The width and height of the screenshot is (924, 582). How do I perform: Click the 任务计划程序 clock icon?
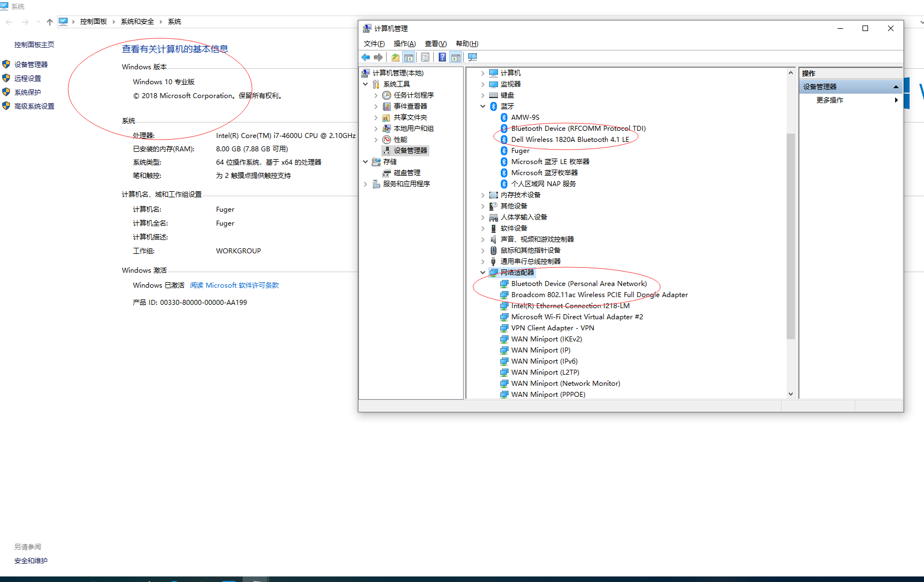pos(386,95)
